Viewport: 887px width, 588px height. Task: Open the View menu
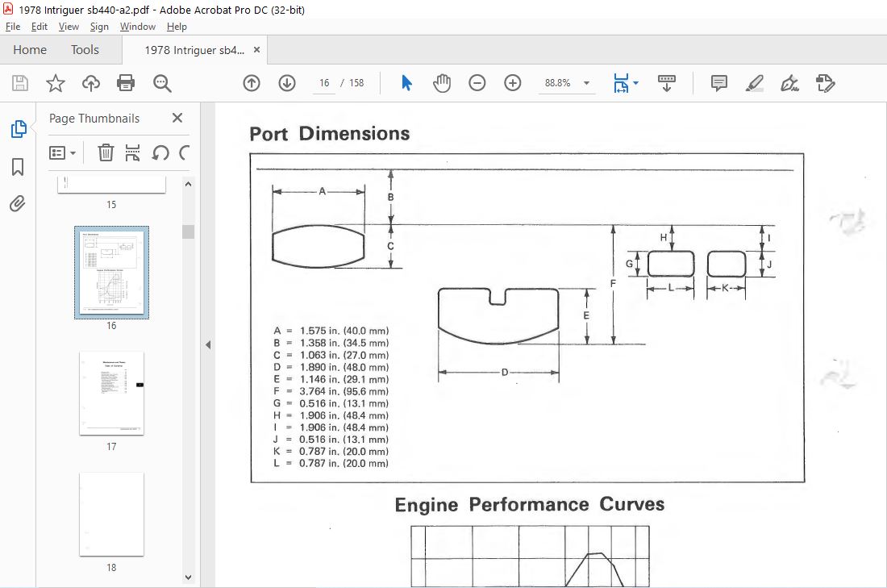coord(69,27)
